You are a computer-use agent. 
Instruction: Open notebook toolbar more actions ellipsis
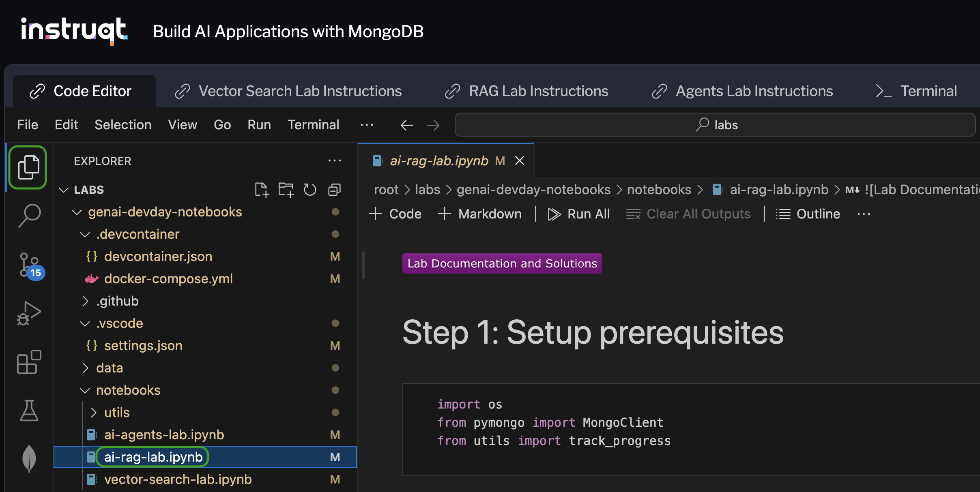[864, 214]
